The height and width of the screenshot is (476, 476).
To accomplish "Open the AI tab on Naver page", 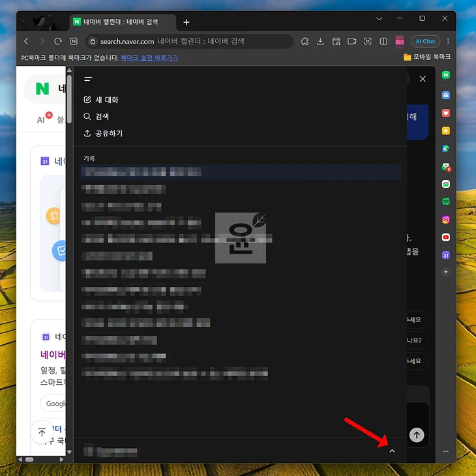I will pyautogui.click(x=41, y=119).
